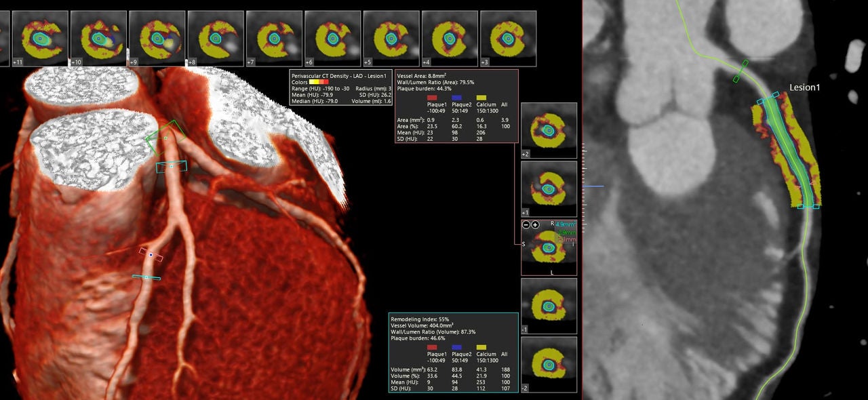The image size is (868, 400).
Task: Select the +8 cross-section thumbnail
Action: point(215,39)
